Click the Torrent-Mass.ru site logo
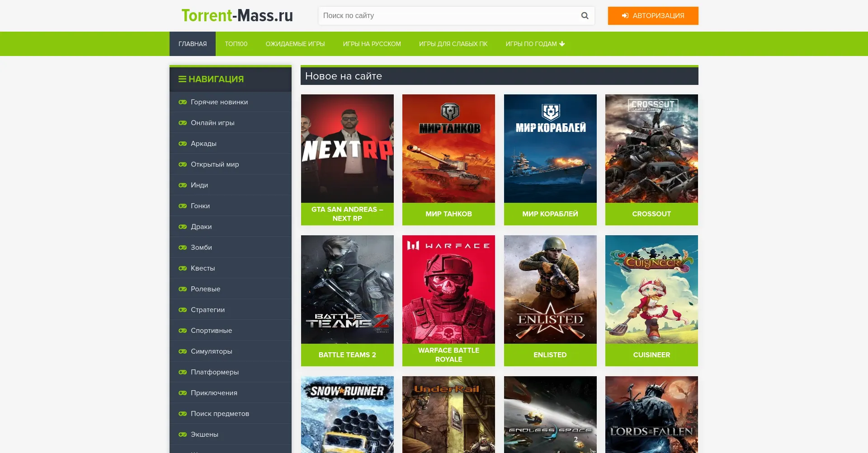The height and width of the screenshot is (453, 868). 237,16
